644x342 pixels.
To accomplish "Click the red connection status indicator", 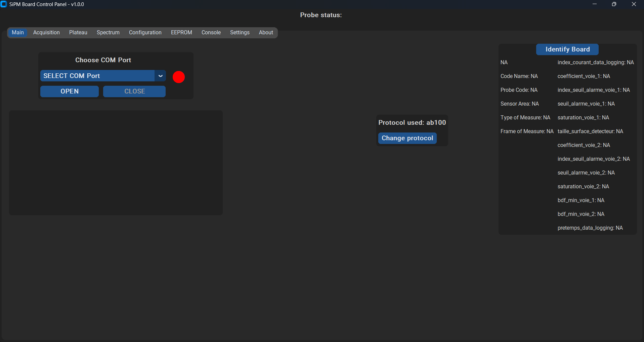I will [179, 77].
